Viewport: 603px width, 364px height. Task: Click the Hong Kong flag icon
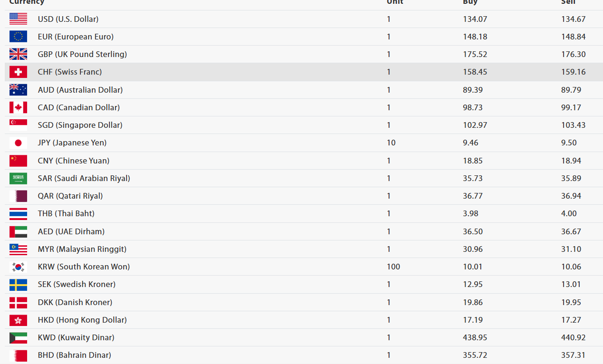(x=18, y=320)
